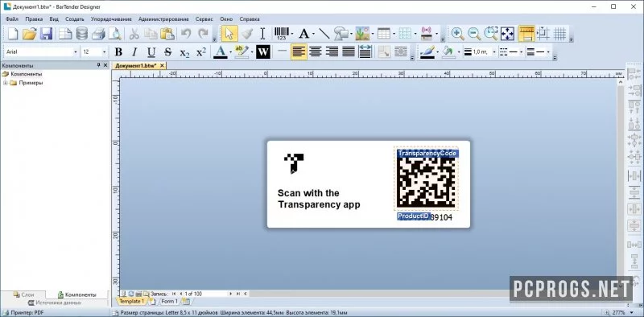Open Источники данных panel tab
Image resolution: width=644 pixels, height=317 pixels.
click(x=54, y=303)
